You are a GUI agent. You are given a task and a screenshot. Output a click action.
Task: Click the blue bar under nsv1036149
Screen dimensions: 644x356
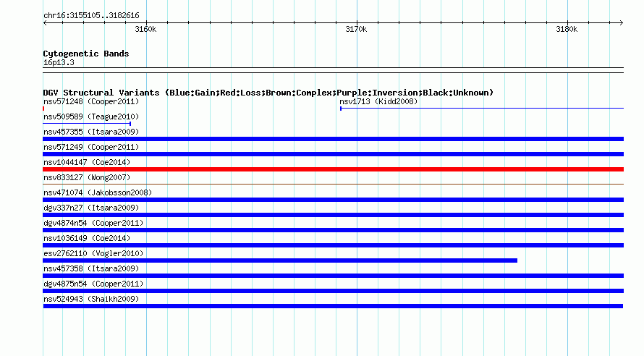333,245
